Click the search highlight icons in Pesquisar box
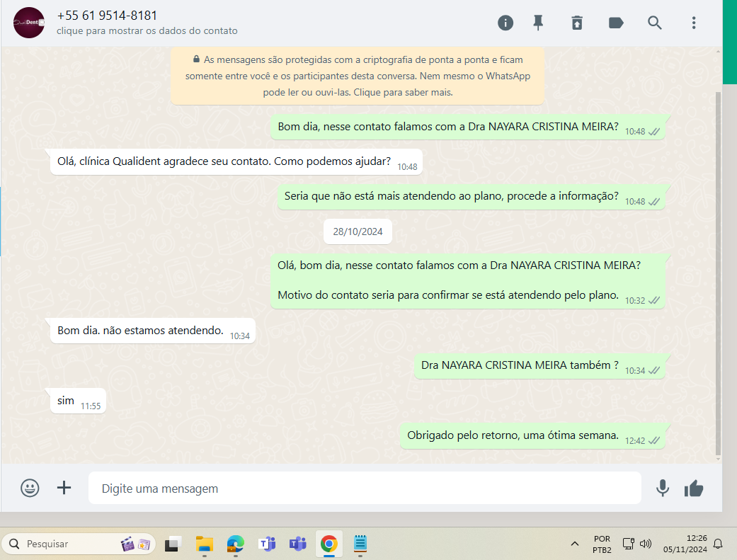Viewport: 737px width, 560px height. [x=135, y=544]
